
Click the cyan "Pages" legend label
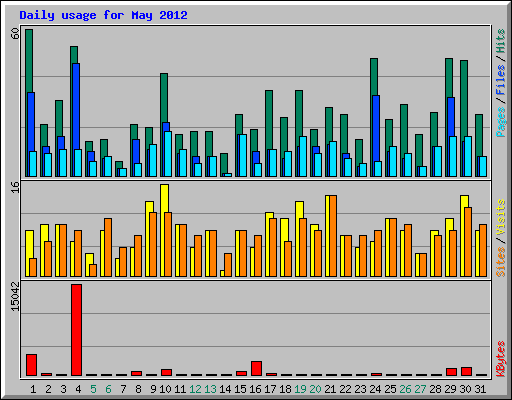tap(500, 122)
